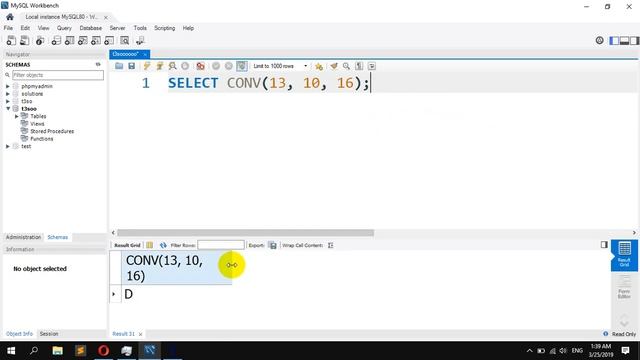Image resolution: width=640 pixels, height=360 pixels.
Task: Click the create new schema icon
Action: coord(56,40)
